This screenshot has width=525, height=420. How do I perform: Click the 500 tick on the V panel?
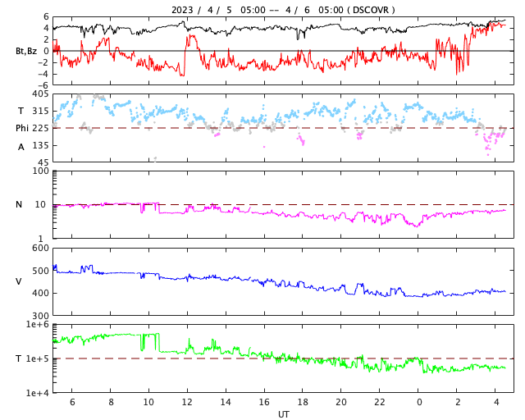pyautogui.click(x=40, y=271)
